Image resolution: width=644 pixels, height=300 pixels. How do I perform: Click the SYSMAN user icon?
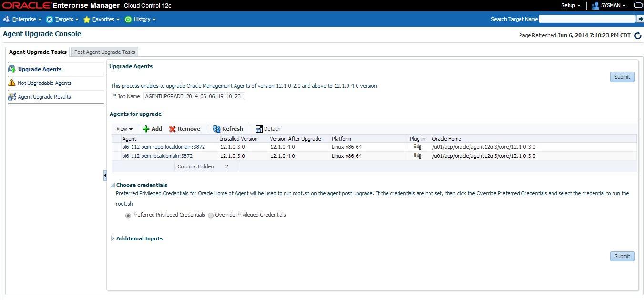click(x=595, y=6)
